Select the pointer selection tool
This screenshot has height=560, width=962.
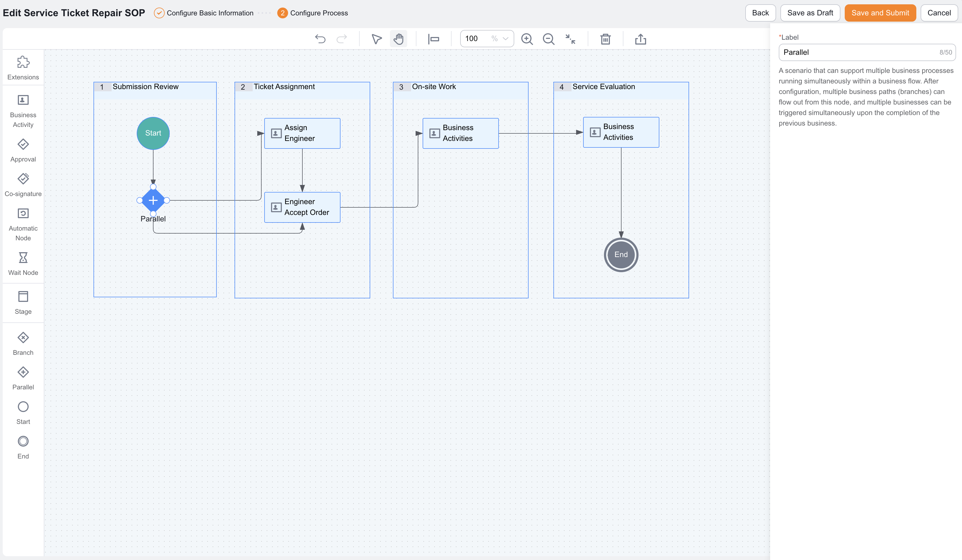[x=376, y=39]
